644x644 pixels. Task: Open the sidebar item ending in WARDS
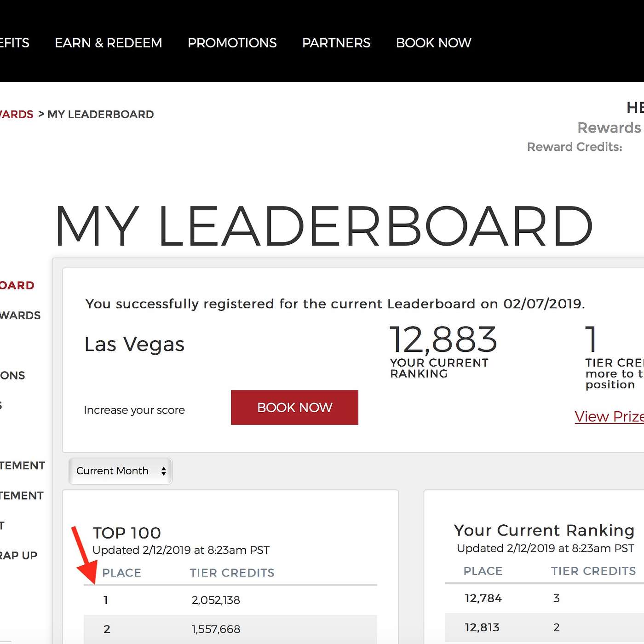(x=20, y=316)
